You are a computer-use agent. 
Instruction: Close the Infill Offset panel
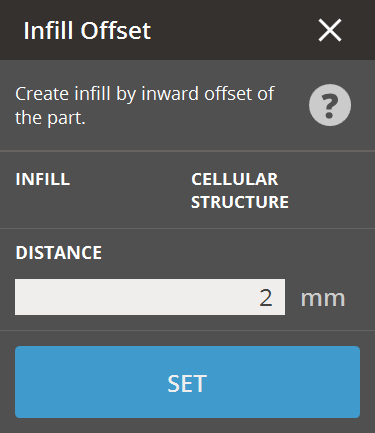click(330, 30)
